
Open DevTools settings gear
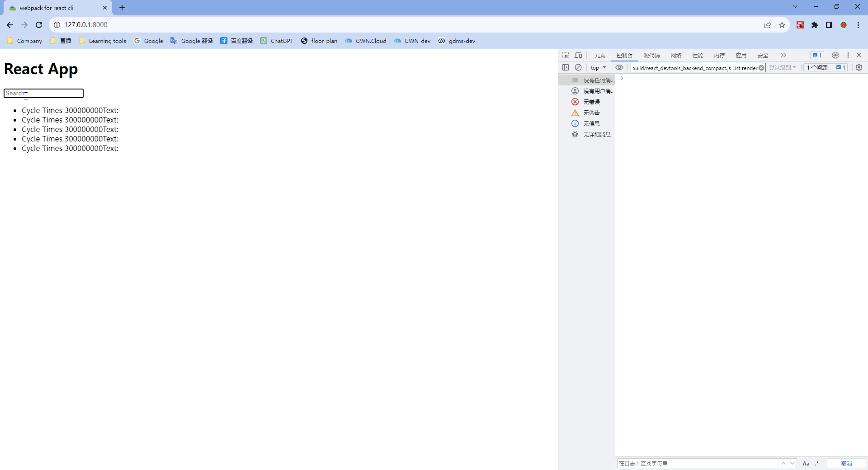point(835,55)
